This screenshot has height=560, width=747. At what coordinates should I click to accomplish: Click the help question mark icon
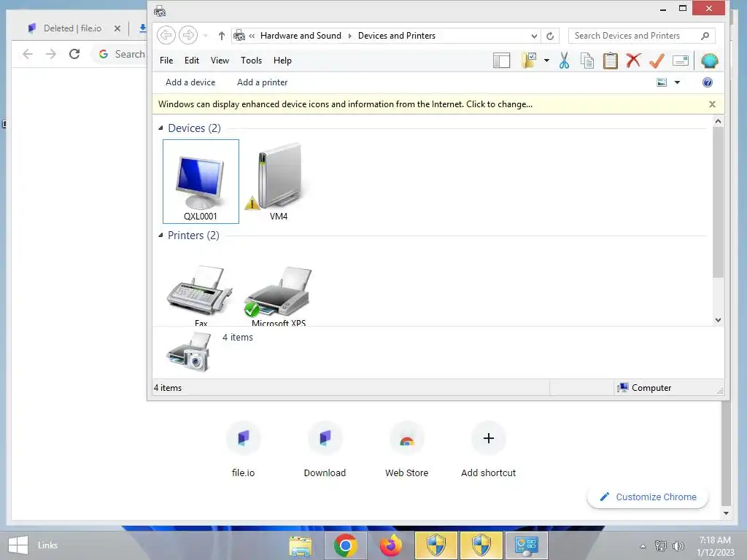click(x=708, y=82)
